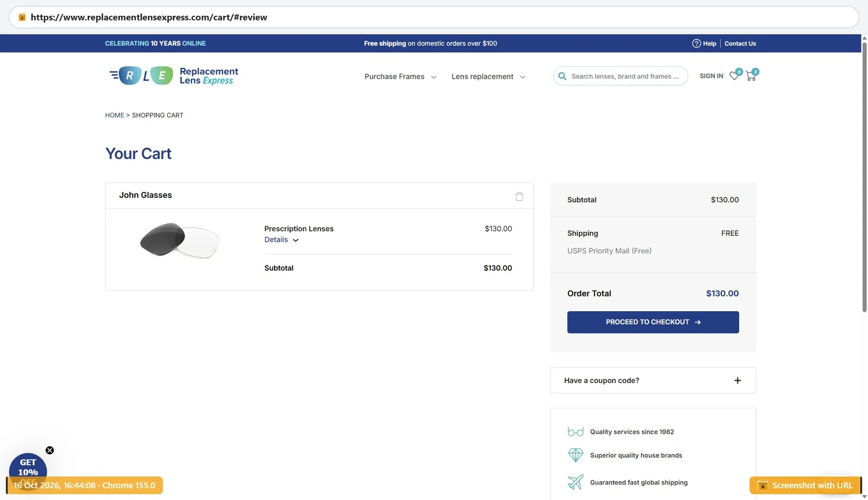Viewport: 868px width, 500px height.
Task: Click the browser address bar URL
Action: 149,17
